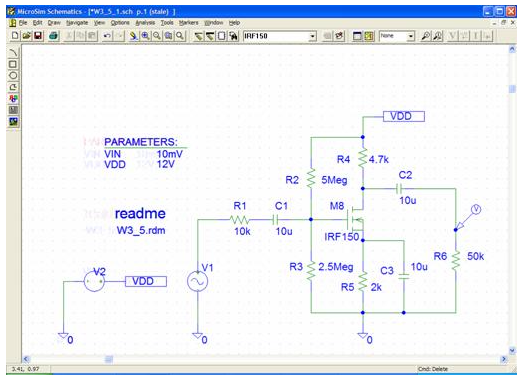Select the 2.5Meg value of R3
Screen dimensions: 520x379
336,267
